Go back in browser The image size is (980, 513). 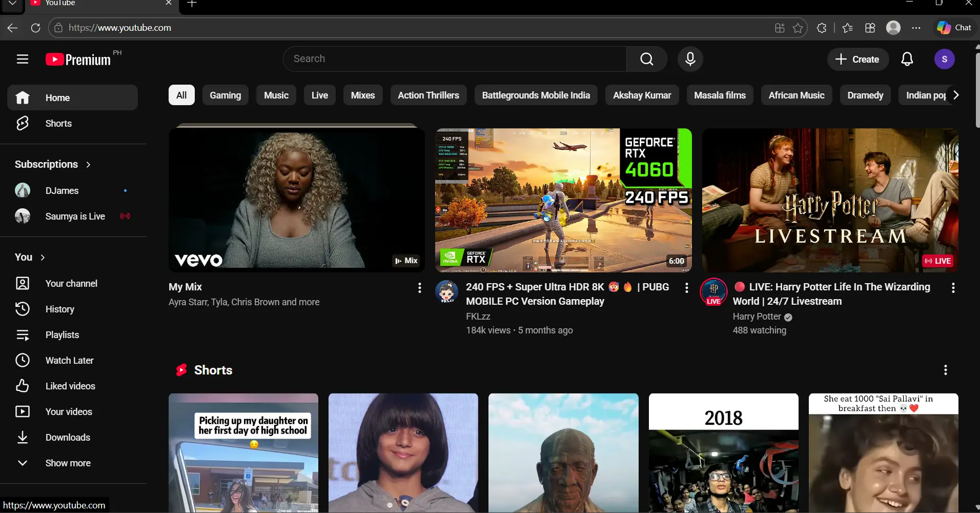click(13, 28)
